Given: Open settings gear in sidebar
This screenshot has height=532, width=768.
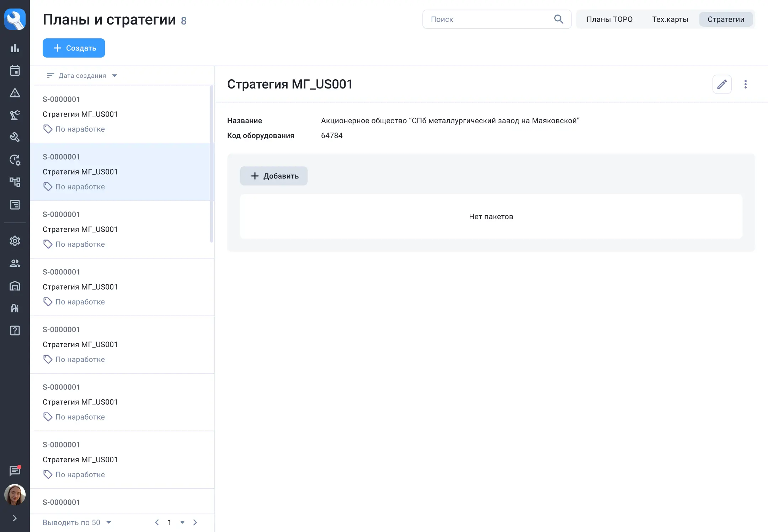Looking at the screenshot, I should point(15,241).
